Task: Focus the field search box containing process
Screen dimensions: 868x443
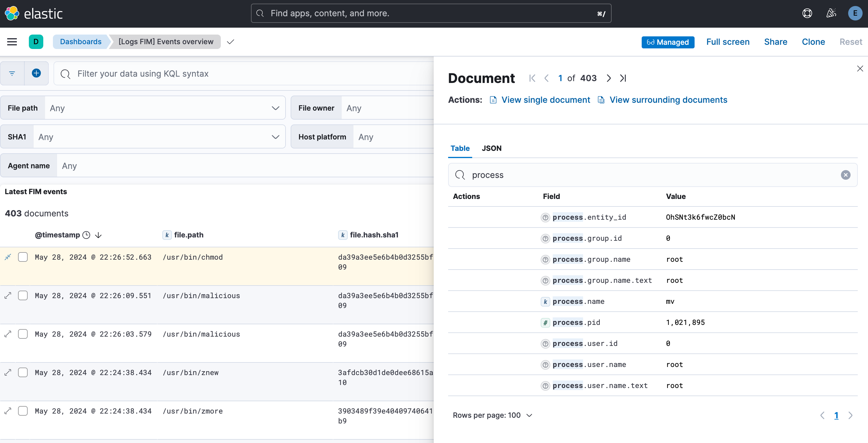Action: (x=652, y=175)
